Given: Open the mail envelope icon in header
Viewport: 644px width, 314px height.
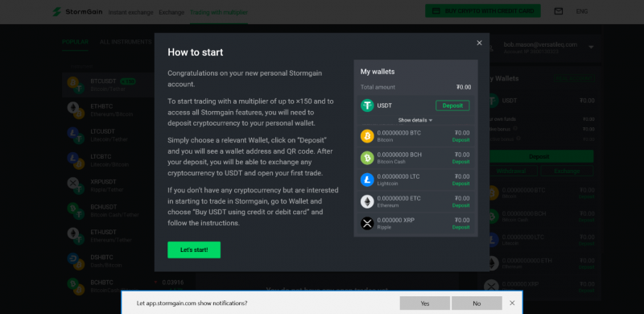Looking at the screenshot, I should pos(558,11).
